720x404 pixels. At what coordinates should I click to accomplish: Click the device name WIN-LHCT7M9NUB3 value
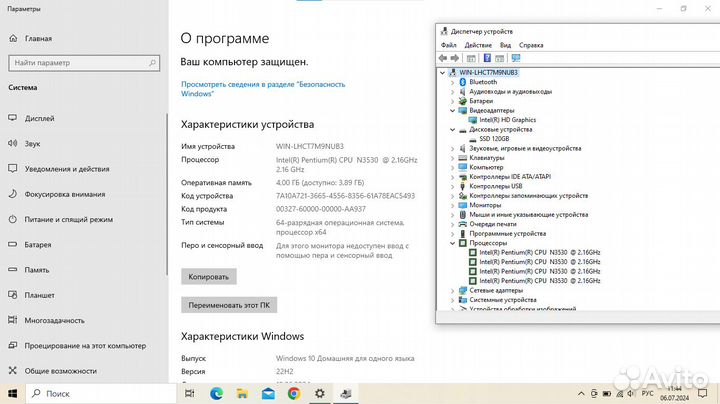tap(309, 146)
